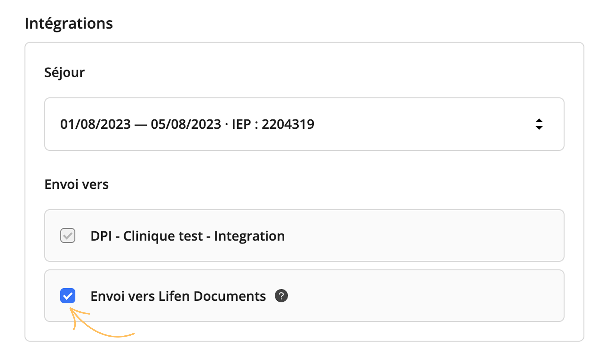This screenshot has height=364, width=606.
Task: Click the white checkmark in blue checkbox
Action: (x=68, y=296)
